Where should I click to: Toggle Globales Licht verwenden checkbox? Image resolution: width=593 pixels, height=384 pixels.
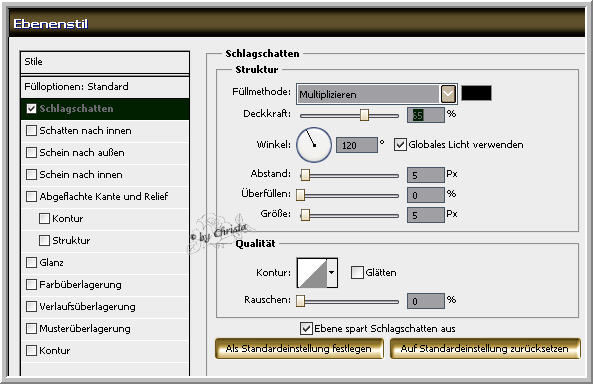click(x=400, y=145)
